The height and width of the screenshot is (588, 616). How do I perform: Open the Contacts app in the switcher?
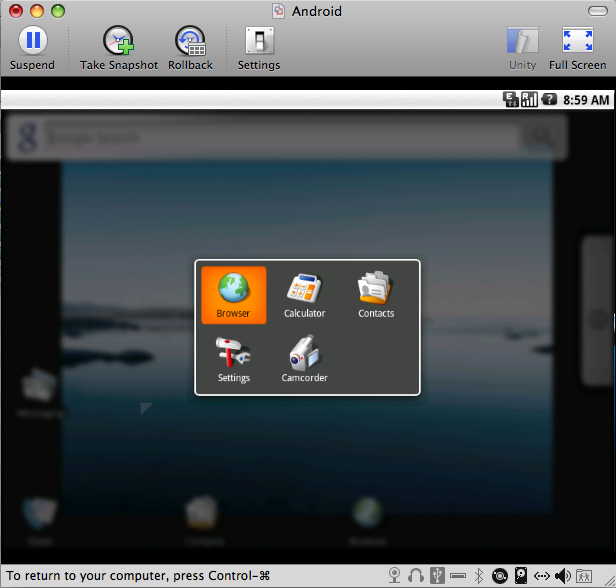coord(376,295)
